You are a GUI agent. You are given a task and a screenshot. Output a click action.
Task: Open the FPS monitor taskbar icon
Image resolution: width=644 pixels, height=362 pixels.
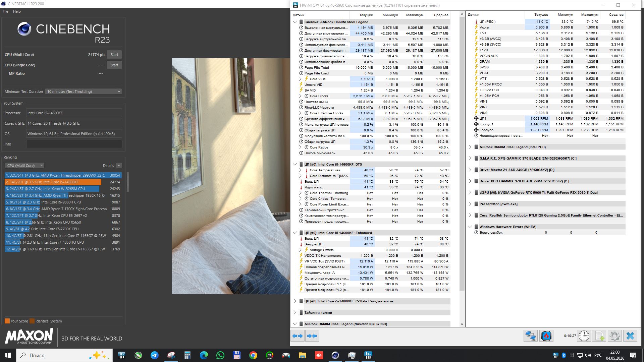(x=270, y=355)
